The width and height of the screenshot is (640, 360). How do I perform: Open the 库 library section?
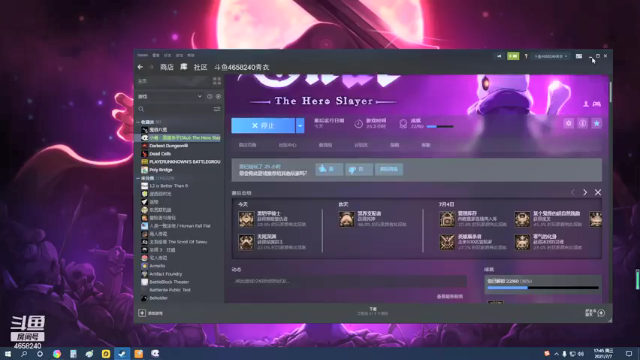point(184,67)
